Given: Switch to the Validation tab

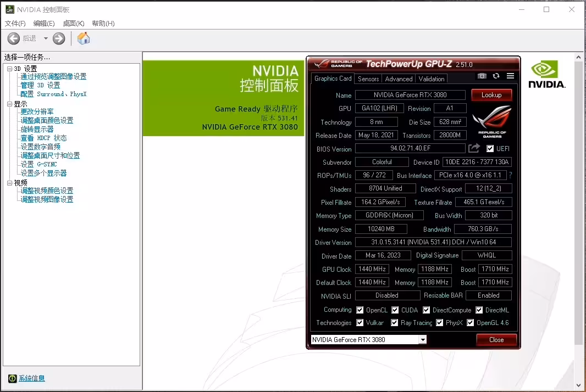Looking at the screenshot, I should 432,79.
